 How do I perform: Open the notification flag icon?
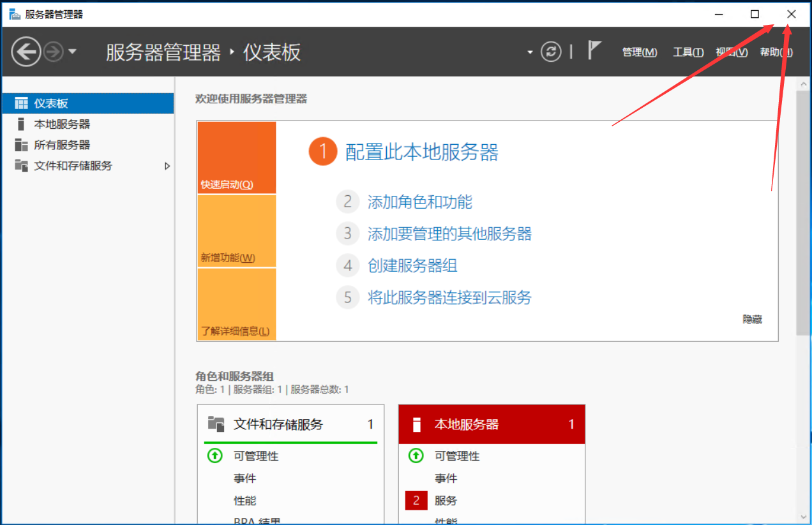pos(594,50)
